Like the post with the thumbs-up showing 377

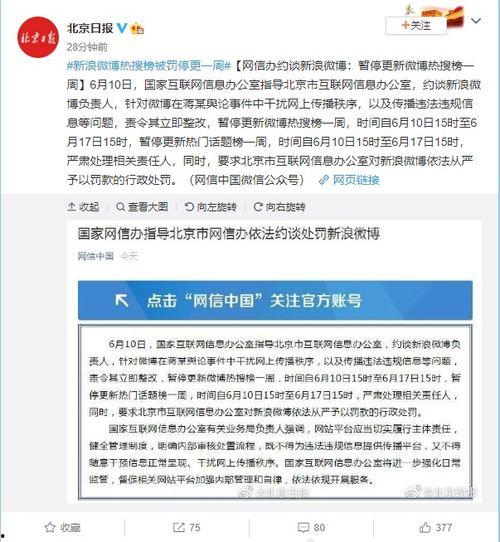(436, 527)
